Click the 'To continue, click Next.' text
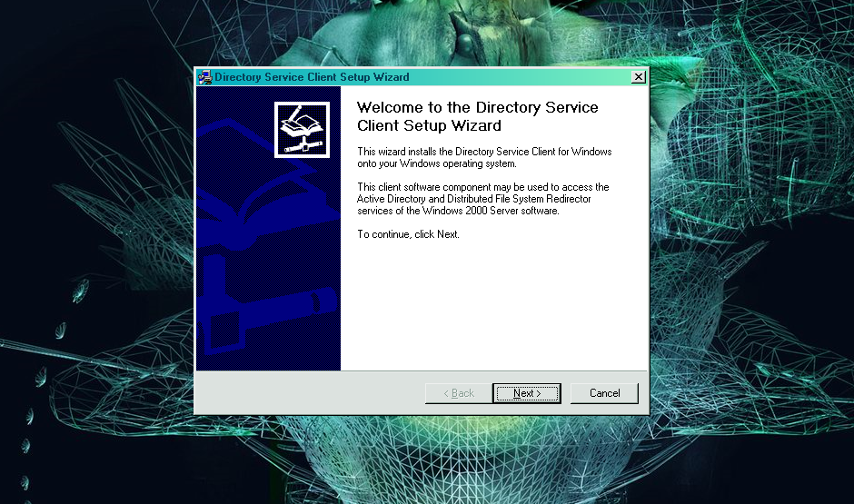Image resolution: width=854 pixels, height=504 pixels. click(408, 234)
